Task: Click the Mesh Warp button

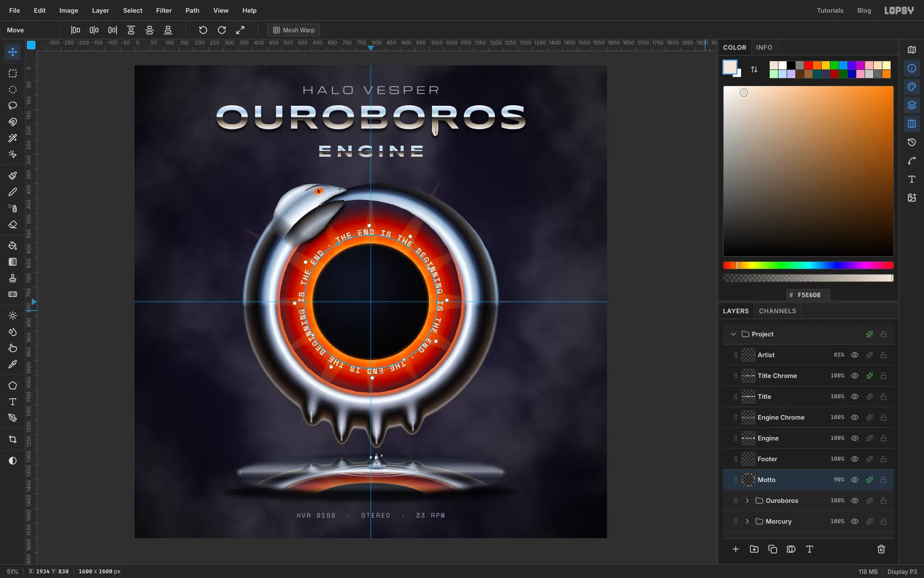Action: coord(293,30)
